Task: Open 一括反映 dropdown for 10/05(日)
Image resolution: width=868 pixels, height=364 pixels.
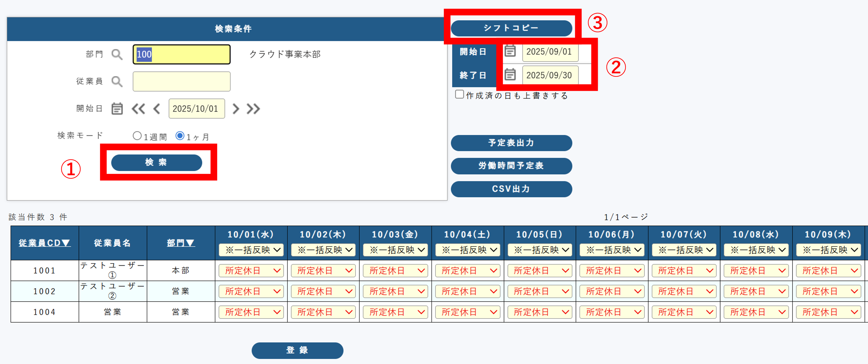Action: (x=540, y=250)
